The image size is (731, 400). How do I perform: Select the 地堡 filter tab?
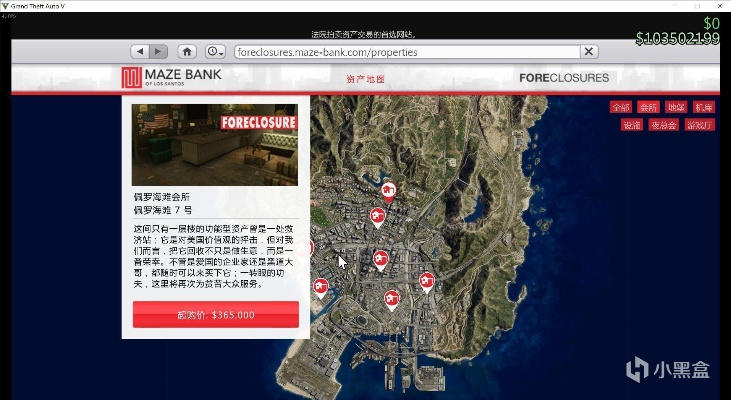(676, 107)
